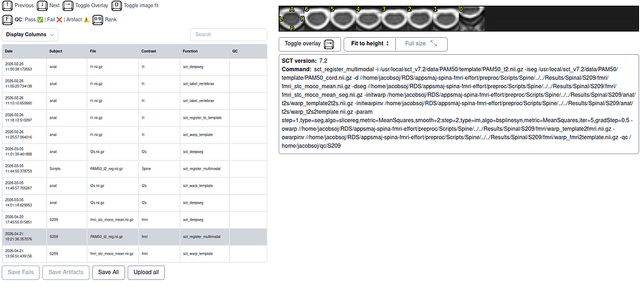The image size is (644, 290).
Task: Click the right-arrow key icon in the top legend
Action: pyautogui.click(x=69, y=6)
